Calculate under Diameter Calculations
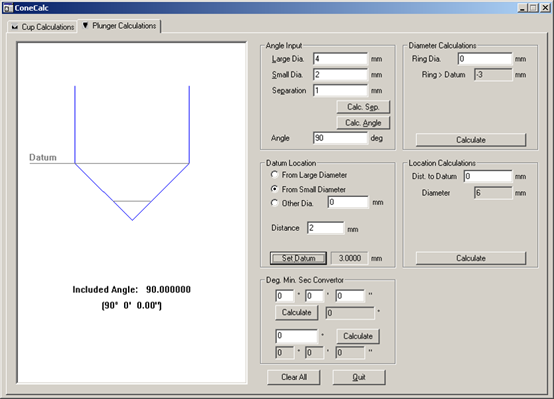This screenshot has height=399, width=554. (471, 140)
